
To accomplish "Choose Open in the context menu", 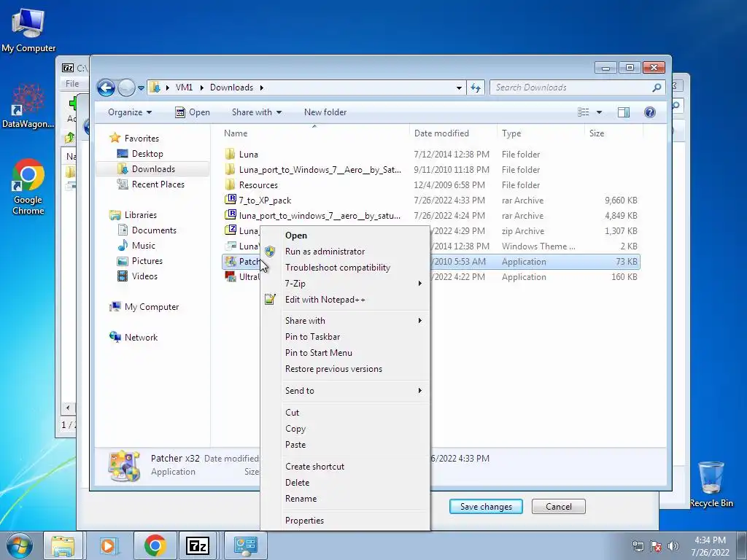I will pos(345,236).
